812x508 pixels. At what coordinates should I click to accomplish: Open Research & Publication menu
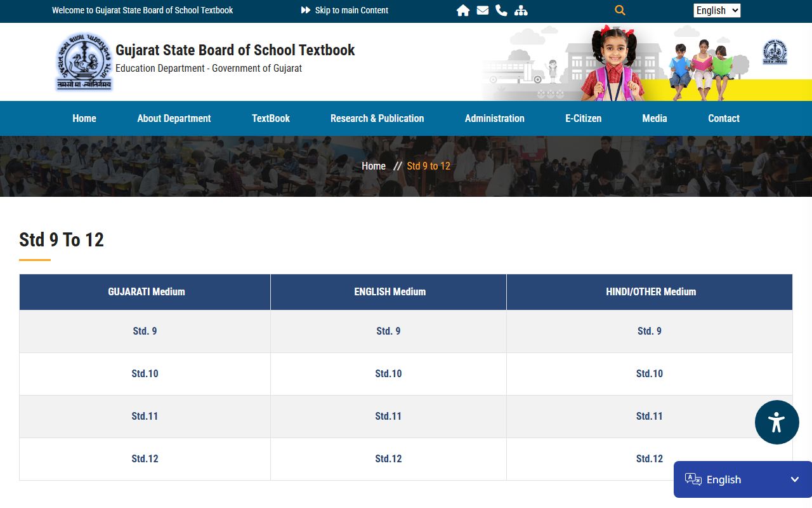click(x=377, y=118)
